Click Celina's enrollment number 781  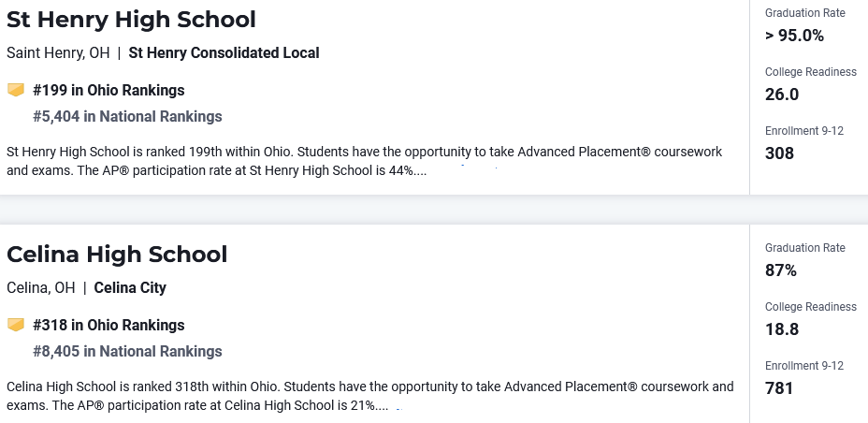[779, 388]
